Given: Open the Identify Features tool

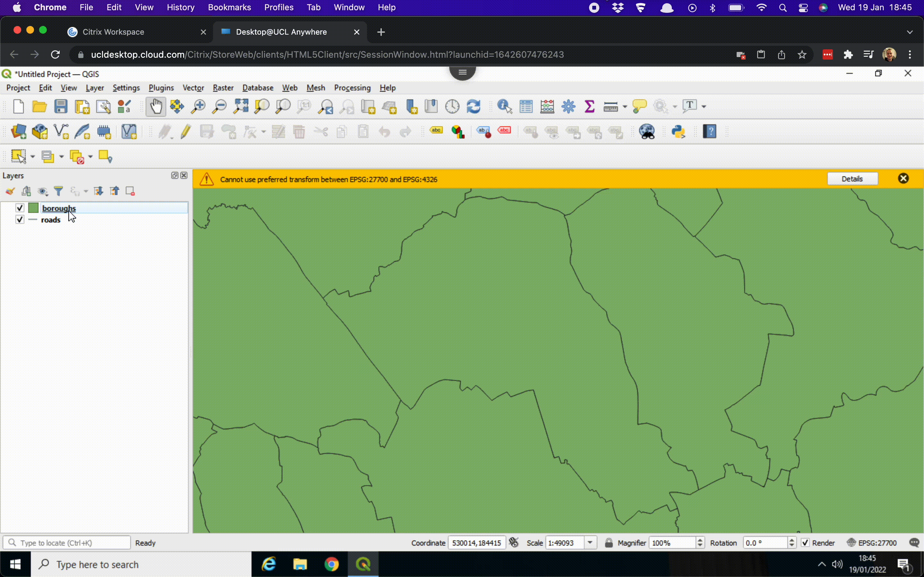Looking at the screenshot, I should coord(504,106).
